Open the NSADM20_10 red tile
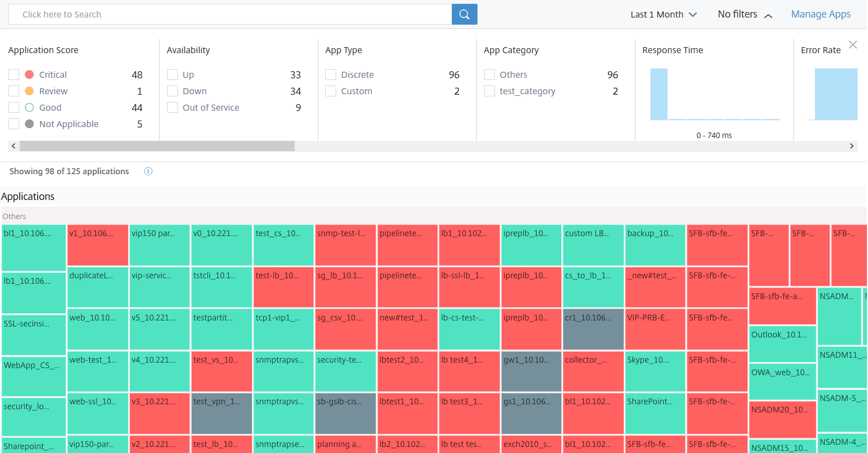The width and height of the screenshot is (868, 453). click(783, 420)
